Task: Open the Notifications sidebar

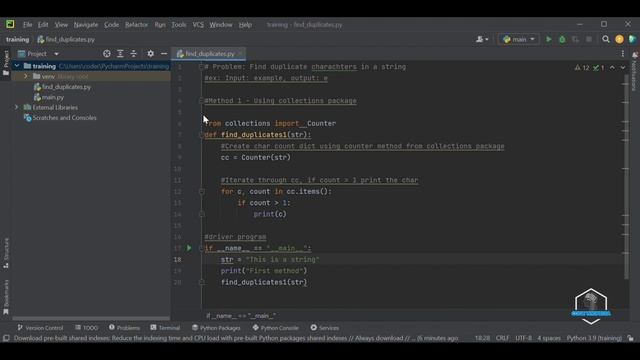Action: (x=634, y=71)
